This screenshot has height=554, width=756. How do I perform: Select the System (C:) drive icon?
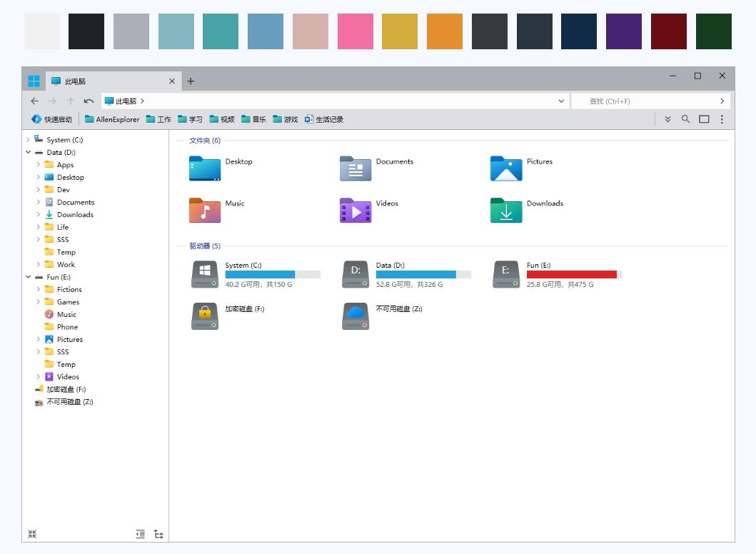tap(205, 274)
